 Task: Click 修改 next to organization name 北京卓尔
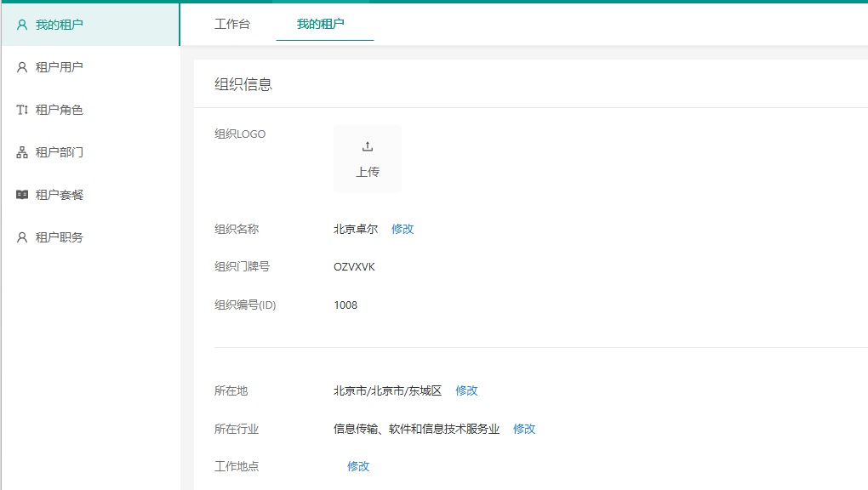(403, 229)
